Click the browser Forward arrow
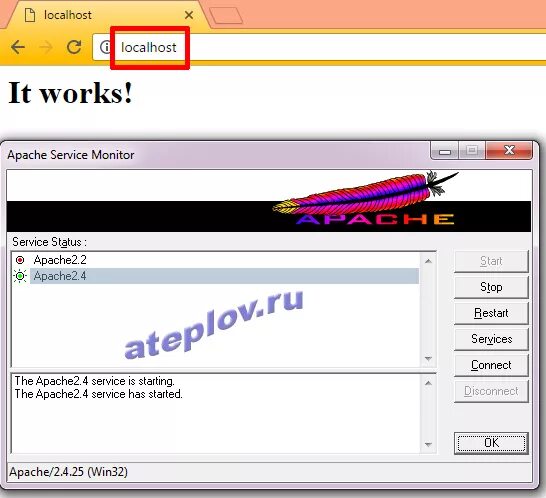 click(x=46, y=47)
